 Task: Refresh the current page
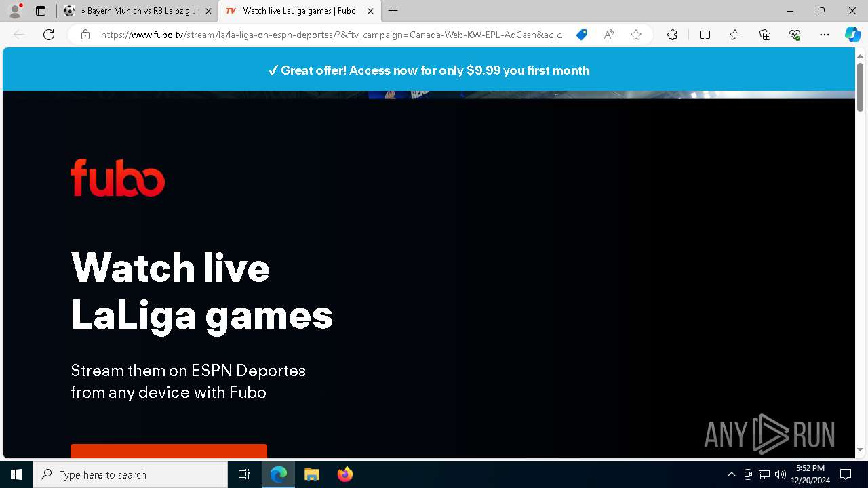49,35
